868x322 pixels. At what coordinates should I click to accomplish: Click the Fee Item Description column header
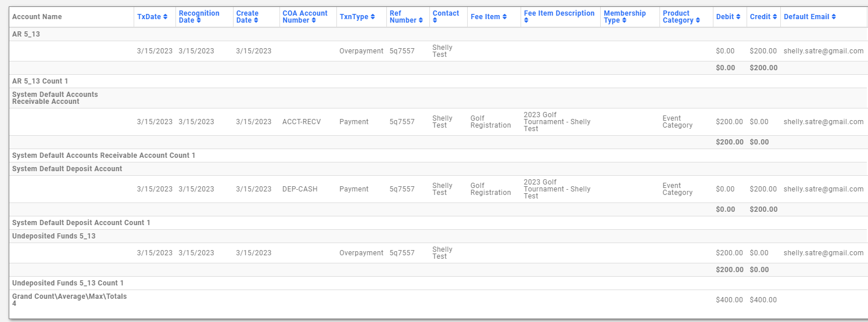(559, 13)
